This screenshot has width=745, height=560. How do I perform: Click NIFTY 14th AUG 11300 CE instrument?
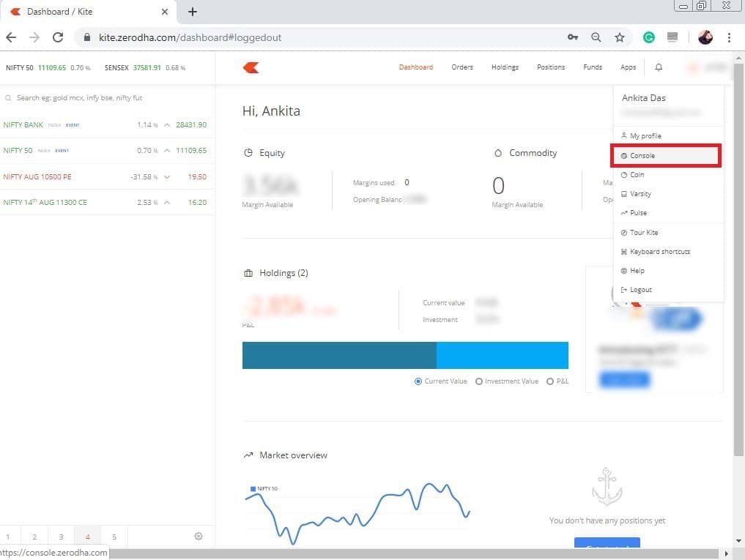pyautogui.click(x=45, y=202)
